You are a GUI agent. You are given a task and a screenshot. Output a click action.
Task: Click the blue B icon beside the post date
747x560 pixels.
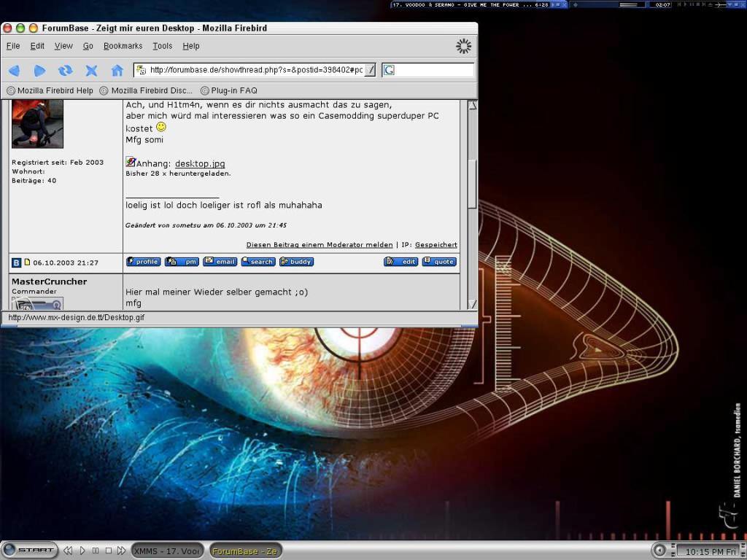click(17, 262)
